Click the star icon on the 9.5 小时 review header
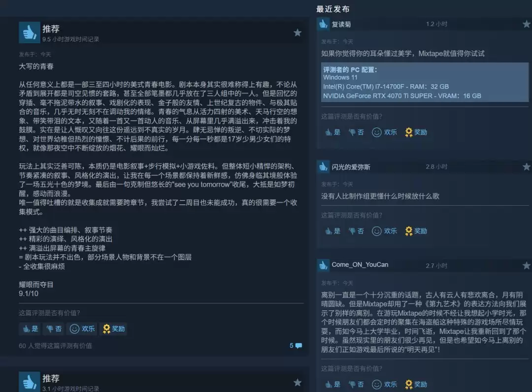The width and height of the screenshot is (532, 392). [x=297, y=33]
